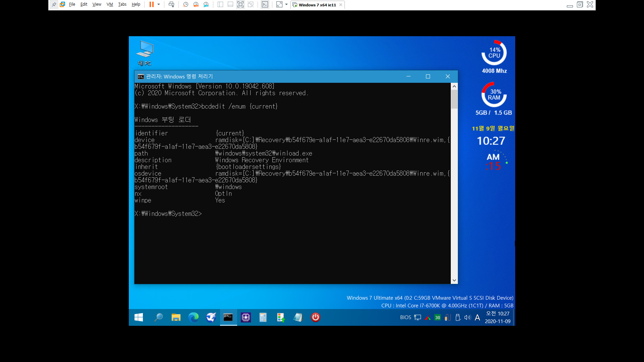The height and width of the screenshot is (362, 644).
Task: Click scroll up arrow in command prompt
Action: click(454, 86)
